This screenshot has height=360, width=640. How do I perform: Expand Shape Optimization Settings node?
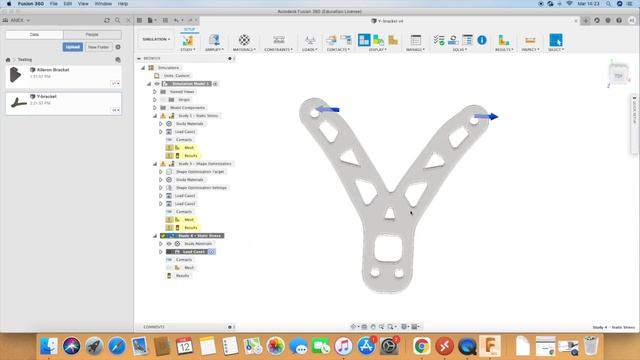click(x=161, y=188)
